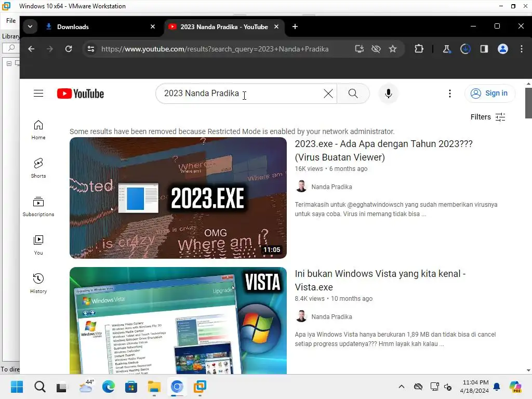Clear the search query with X

tap(328, 94)
